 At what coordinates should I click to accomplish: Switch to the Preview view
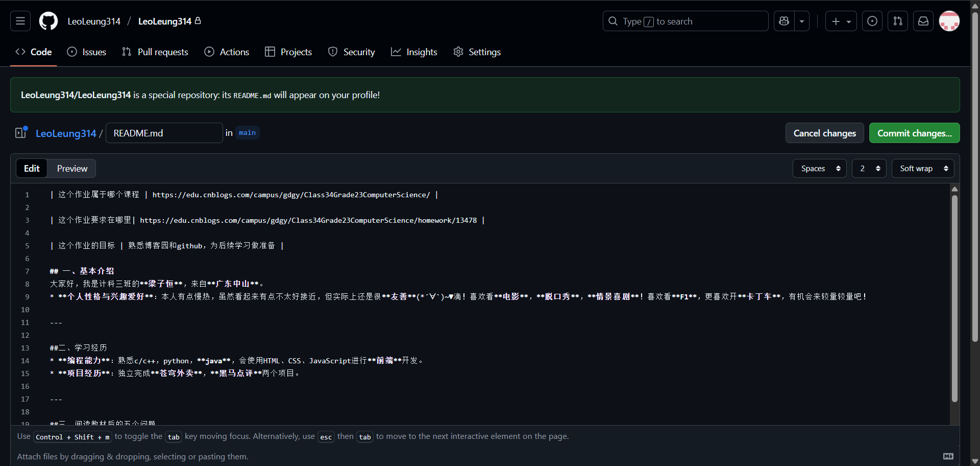click(x=72, y=169)
